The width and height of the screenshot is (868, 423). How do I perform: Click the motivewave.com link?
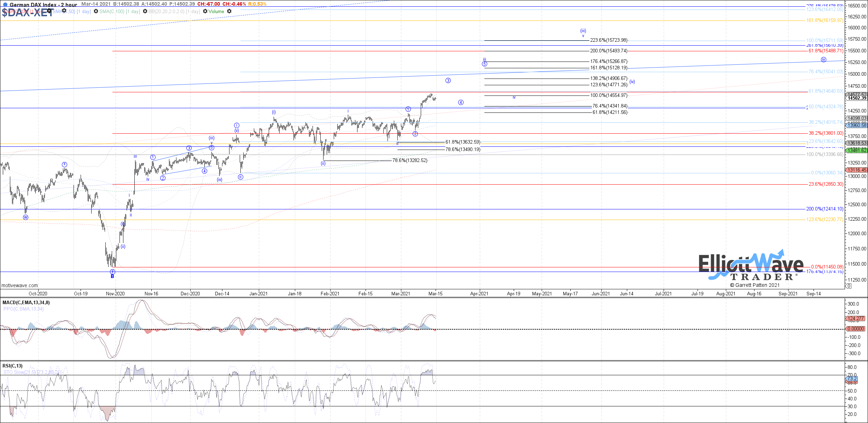[19, 285]
